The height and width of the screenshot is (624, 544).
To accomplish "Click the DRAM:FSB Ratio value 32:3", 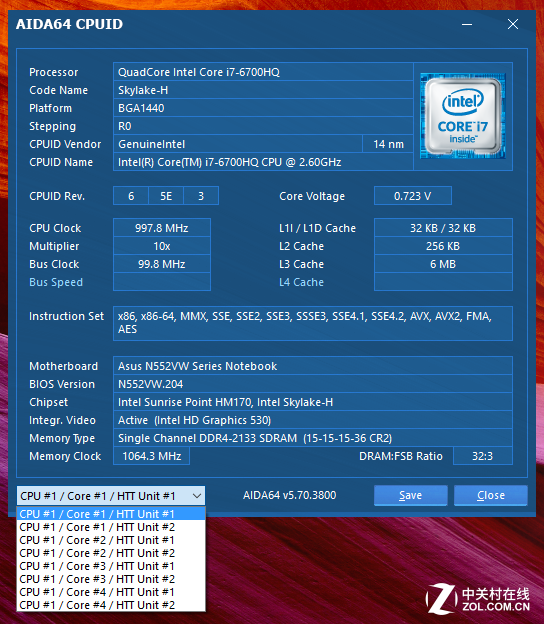I will [x=483, y=456].
